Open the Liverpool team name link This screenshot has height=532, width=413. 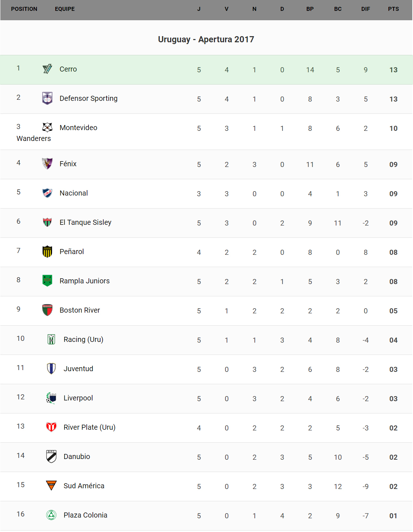coord(78,398)
